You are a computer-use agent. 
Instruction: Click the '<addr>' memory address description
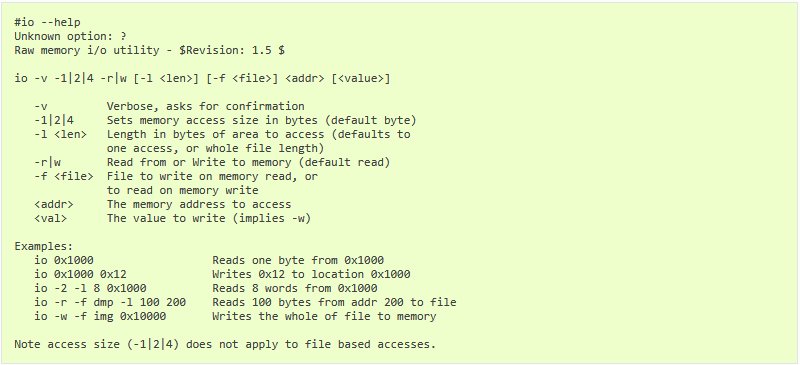point(163,204)
